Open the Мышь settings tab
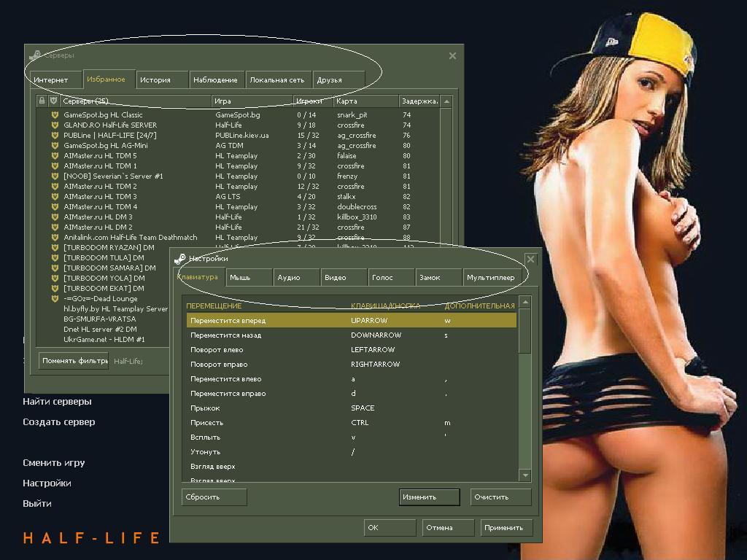 [x=249, y=277]
